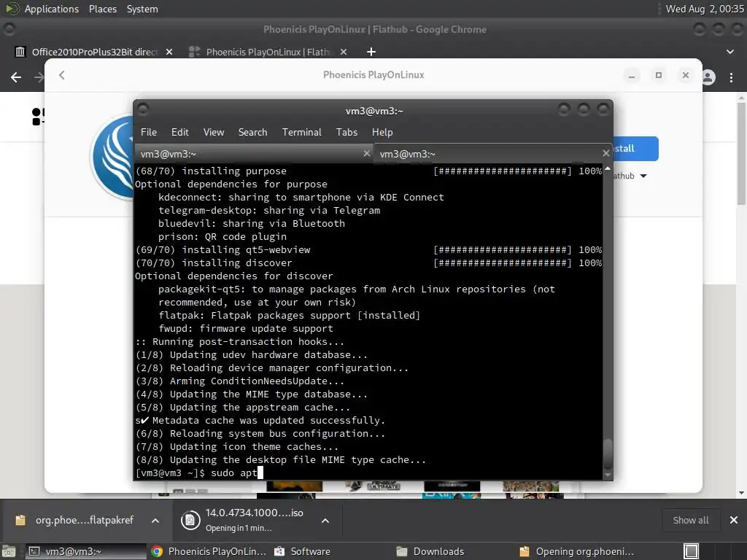Click the Downloads folder icon in taskbar

point(402,551)
